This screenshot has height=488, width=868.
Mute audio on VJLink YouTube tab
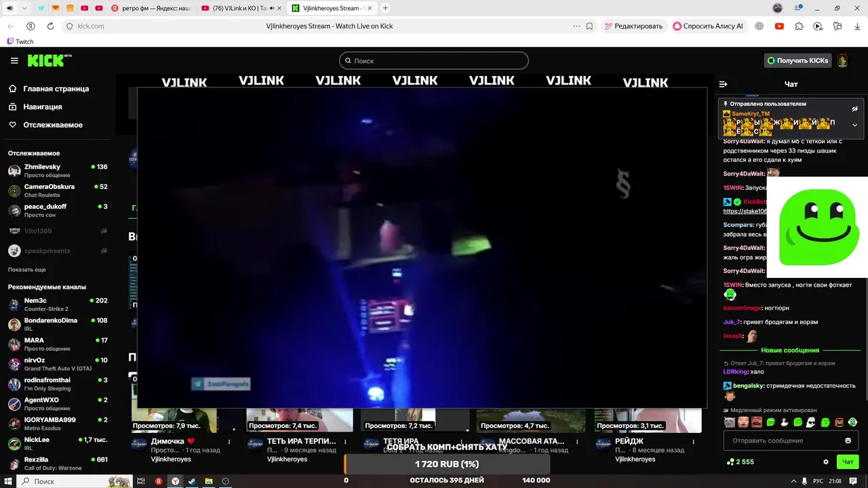272,8
